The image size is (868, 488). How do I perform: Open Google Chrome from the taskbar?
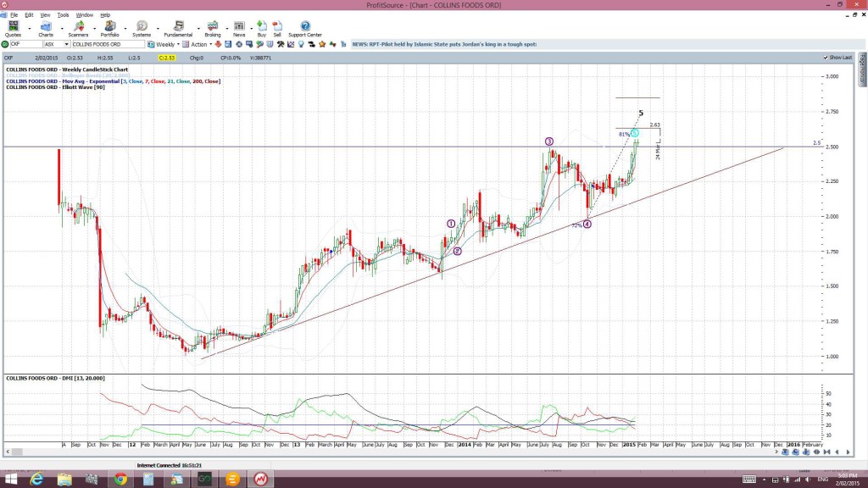point(120,479)
